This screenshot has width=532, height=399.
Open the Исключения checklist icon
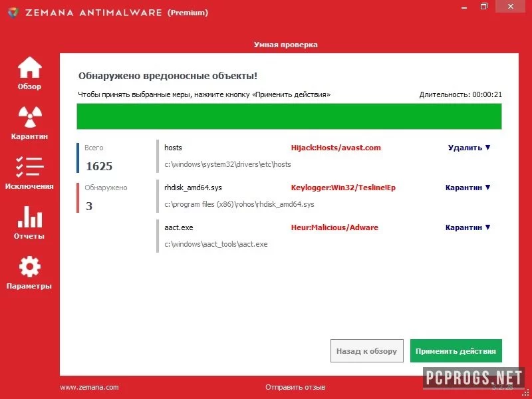[29, 167]
